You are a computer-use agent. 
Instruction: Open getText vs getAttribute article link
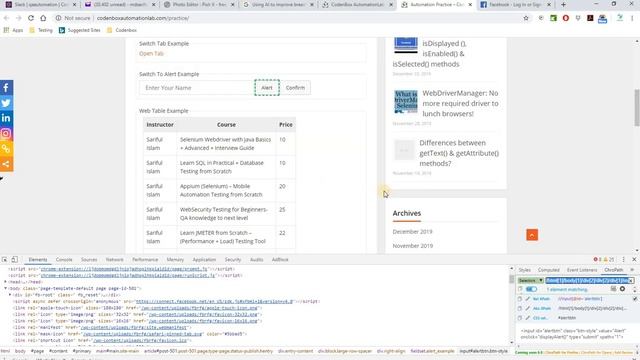[459, 153]
